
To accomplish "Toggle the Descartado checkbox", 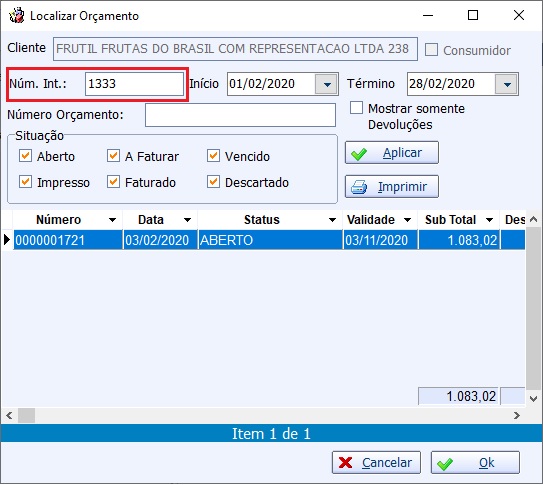I will pos(213,182).
